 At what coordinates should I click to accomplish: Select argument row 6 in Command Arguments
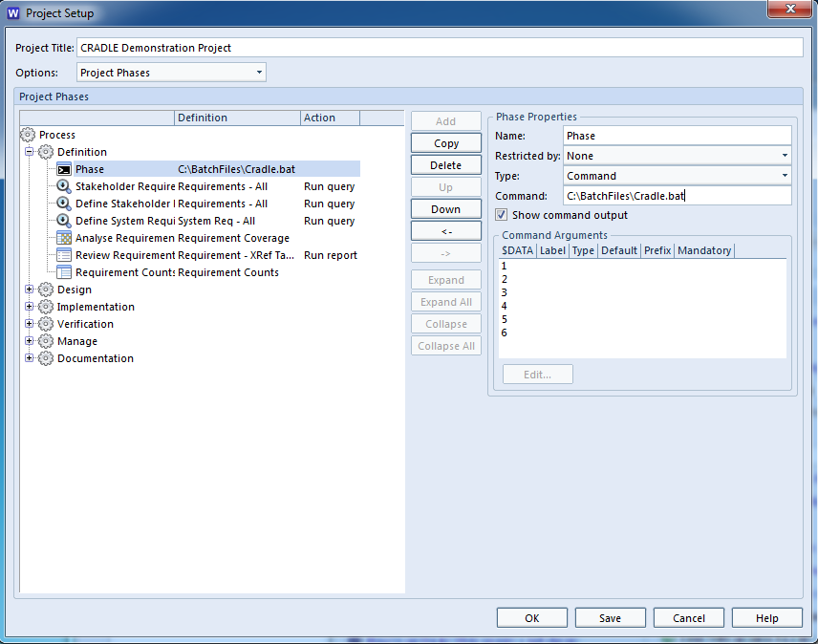[642, 333]
